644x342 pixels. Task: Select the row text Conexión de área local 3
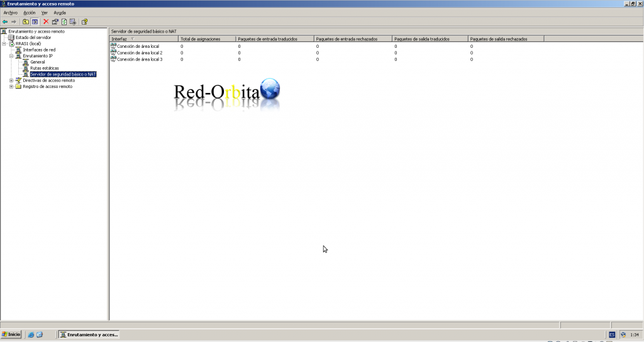point(140,60)
